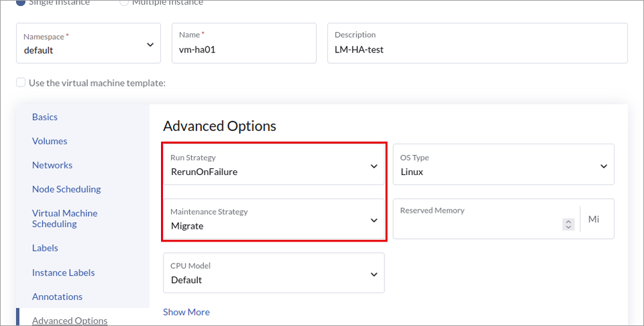This screenshot has width=644, height=326.
Task: Open the OS Type dropdown
Action: tap(504, 164)
